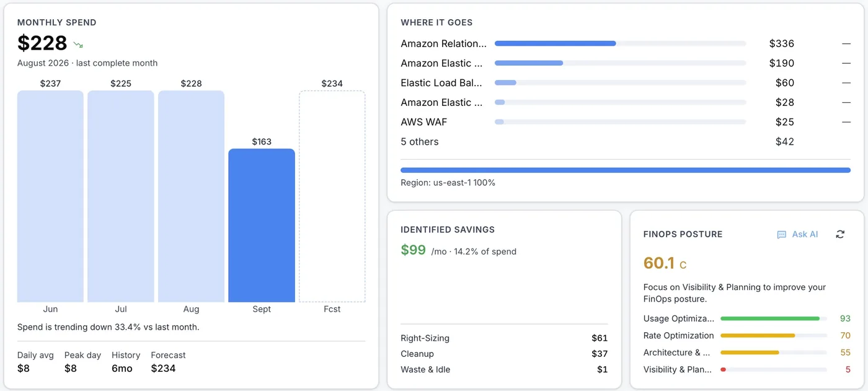This screenshot has height=391, width=868.
Task: Click the Waste & Idle savings row
Action: tap(504, 369)
